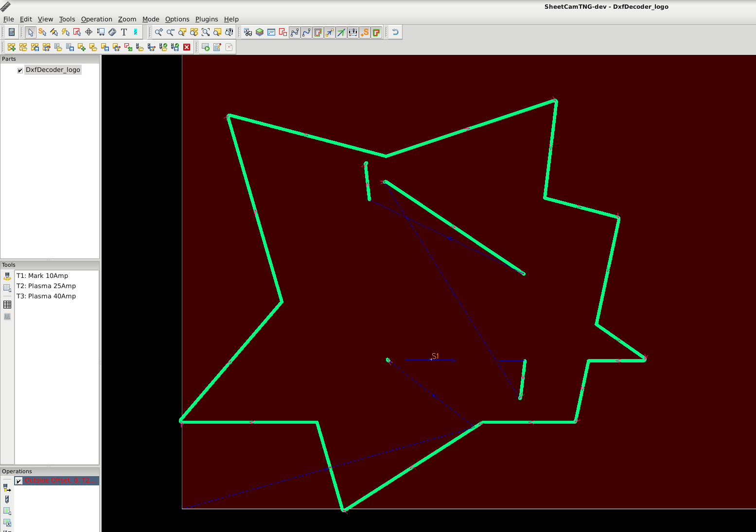Image resolution: width=756 pixels, height=532 pixels.
Task: Select DxfDecoder_logo in Parts tree
Action: tap(53, 69)
